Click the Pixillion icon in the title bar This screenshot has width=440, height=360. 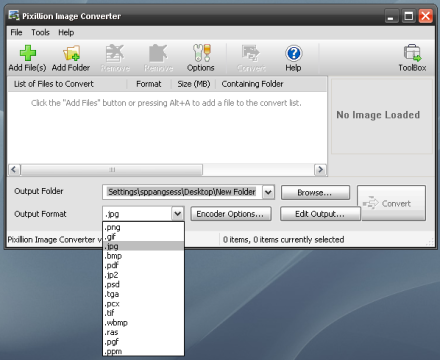click(x=14, y=15)
